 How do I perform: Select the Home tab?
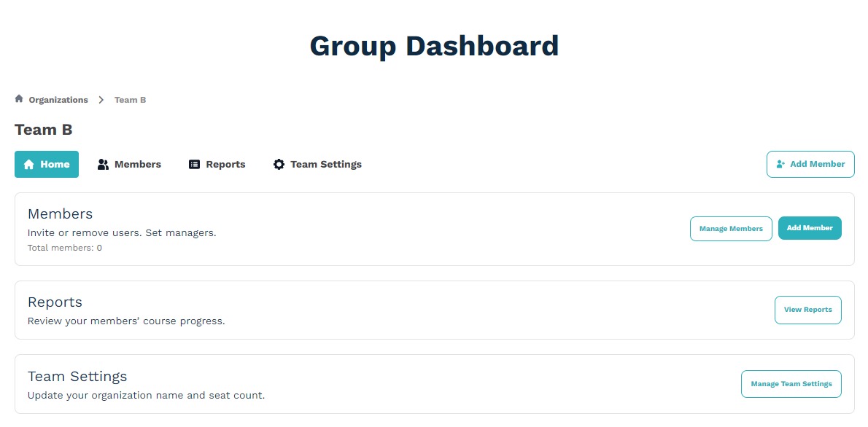point(47,164)
